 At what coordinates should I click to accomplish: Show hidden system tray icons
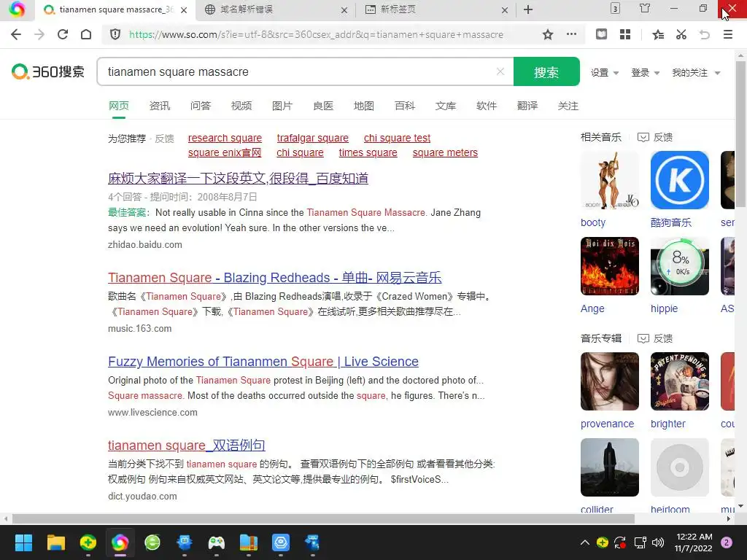585,542
